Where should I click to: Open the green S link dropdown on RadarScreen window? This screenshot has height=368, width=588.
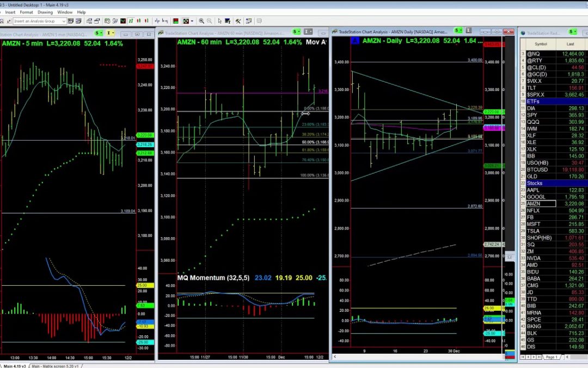[x=572, y=32]
